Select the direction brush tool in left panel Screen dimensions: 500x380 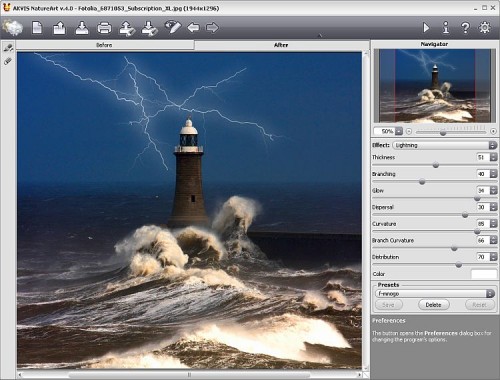pyautogui.click(x=8, y=48)
